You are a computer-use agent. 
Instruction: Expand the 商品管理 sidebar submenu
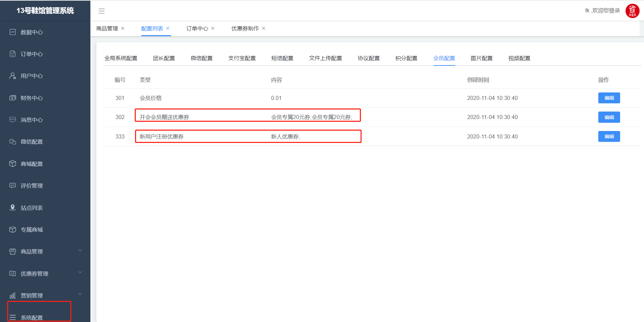80,251
